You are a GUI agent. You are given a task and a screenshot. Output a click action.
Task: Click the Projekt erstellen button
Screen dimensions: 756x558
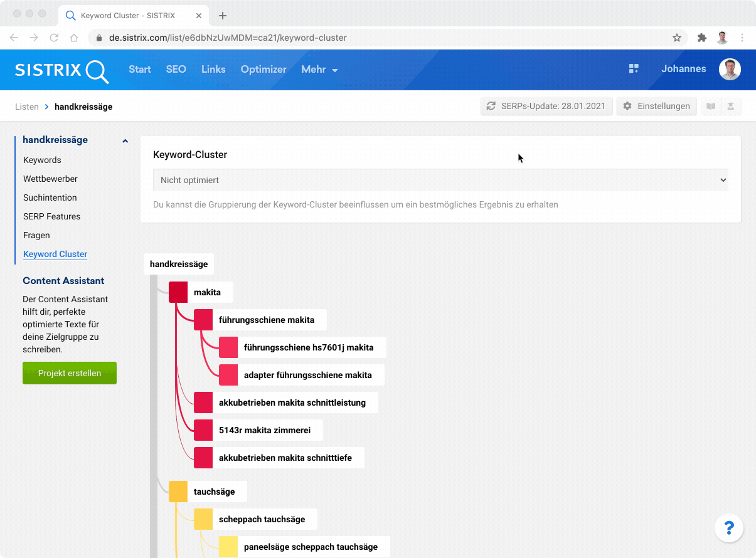pos(70,373)
